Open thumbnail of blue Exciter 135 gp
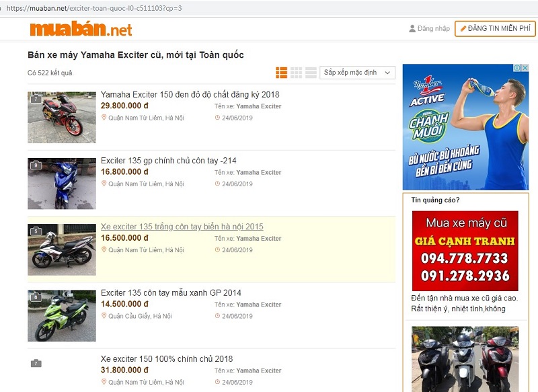Viewport: 538px width, 392px height. point(62,184)
